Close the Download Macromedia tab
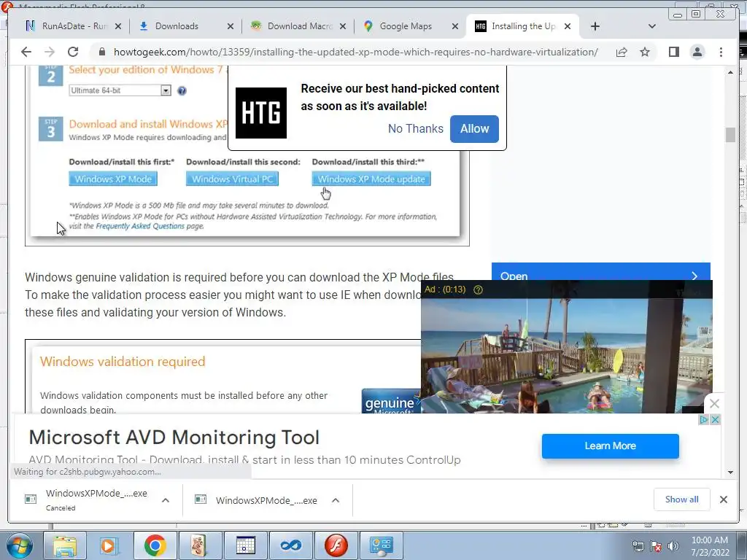Image resolution: width=747 pixels, height=560 pixels. 343,26
